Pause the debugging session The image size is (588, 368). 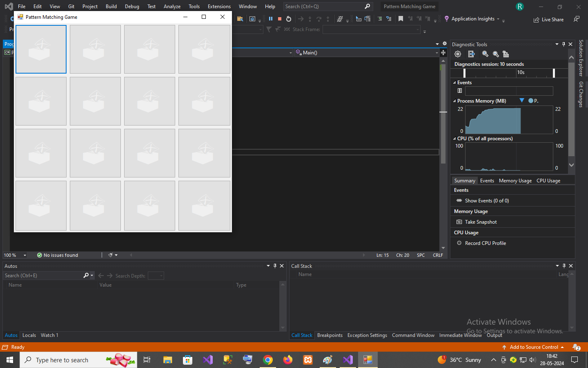(x=270, y=19)
